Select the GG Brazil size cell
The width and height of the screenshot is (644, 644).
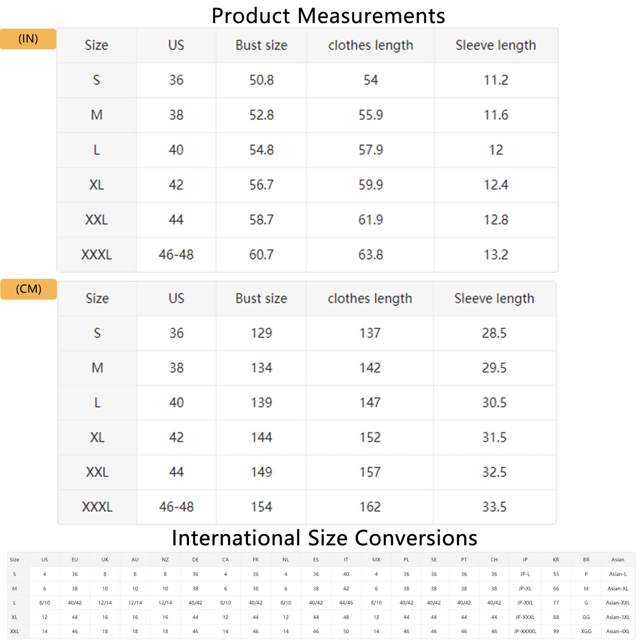coord(586,617)
